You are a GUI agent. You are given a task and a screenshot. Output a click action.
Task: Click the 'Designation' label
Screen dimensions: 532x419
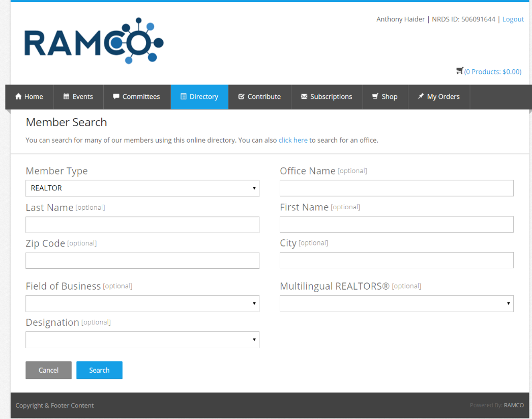coord(52,322)
